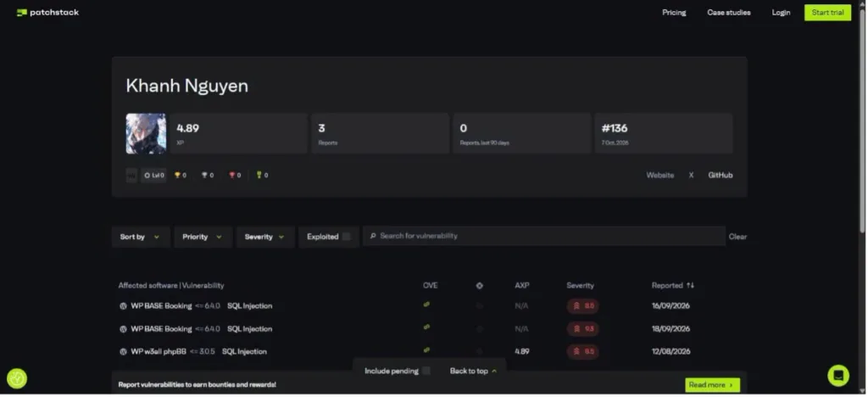Click the Read more button
This screenshot has height=397, width=868.
[x=712, y=385]
